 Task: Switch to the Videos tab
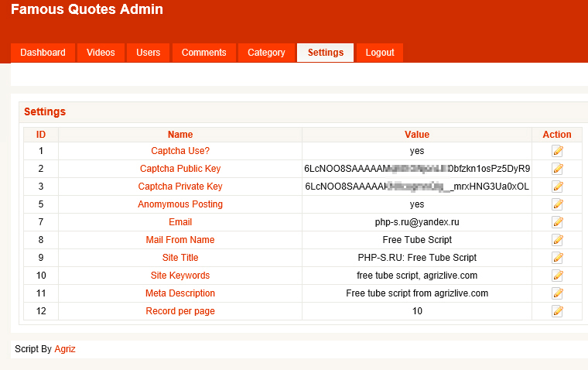[101, 53]
